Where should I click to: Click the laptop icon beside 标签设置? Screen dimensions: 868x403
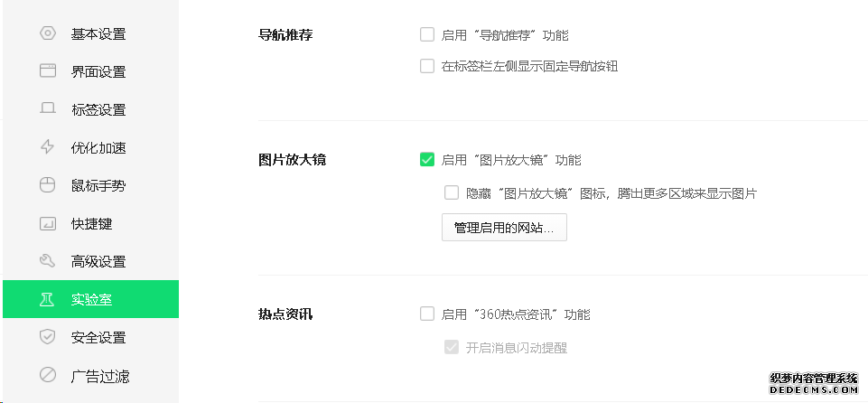click(x=48, y=110)
